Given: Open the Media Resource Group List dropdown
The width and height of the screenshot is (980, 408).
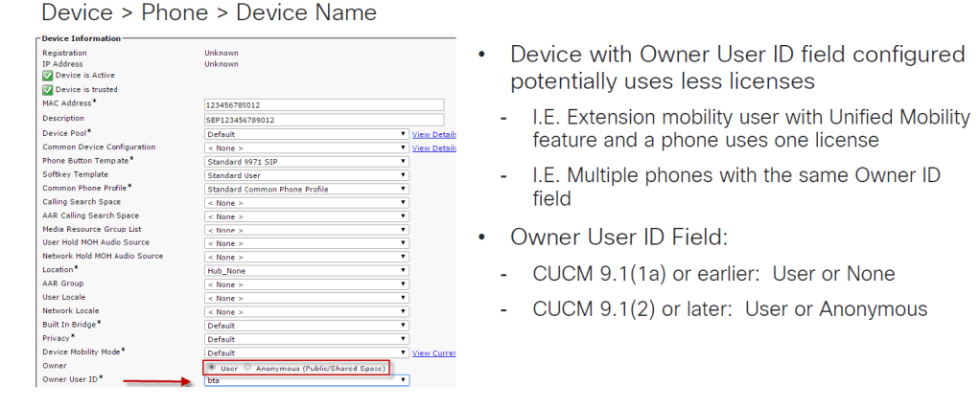Looking at the screenshot, I should [x=307, y=230].
